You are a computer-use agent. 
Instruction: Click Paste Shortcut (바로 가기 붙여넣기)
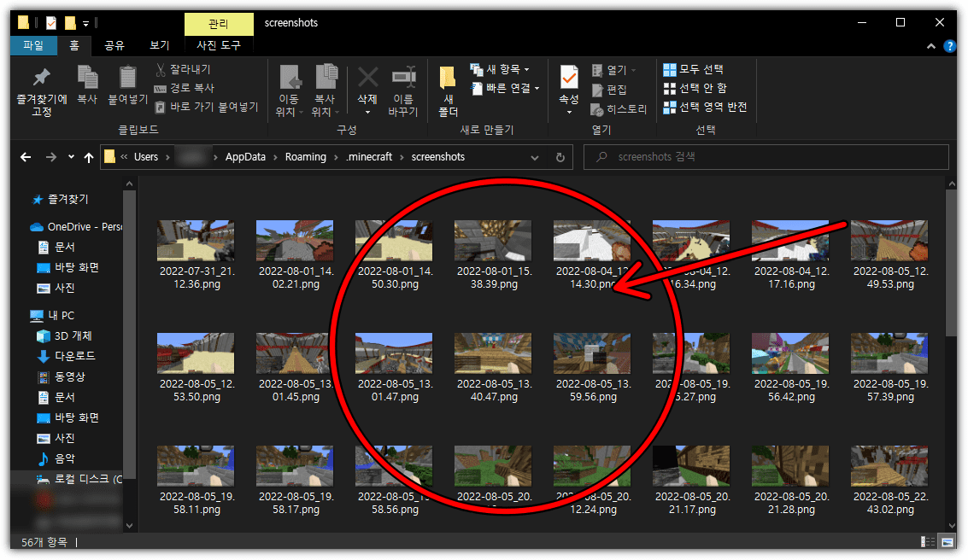point(207,108)
